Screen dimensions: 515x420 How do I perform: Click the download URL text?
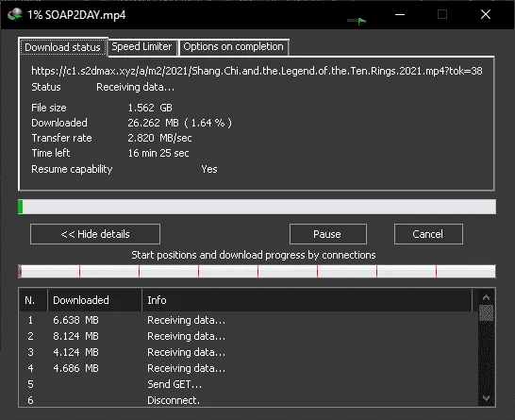[x=257, y=71]
